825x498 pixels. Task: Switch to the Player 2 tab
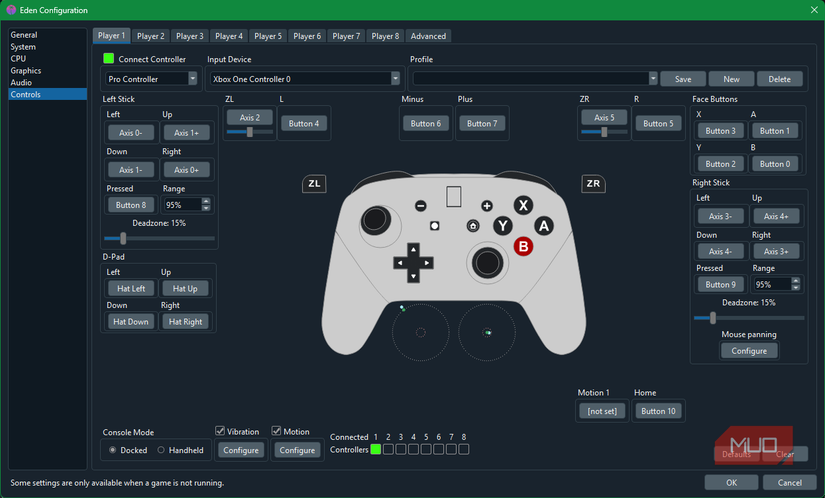click(150, 36)
